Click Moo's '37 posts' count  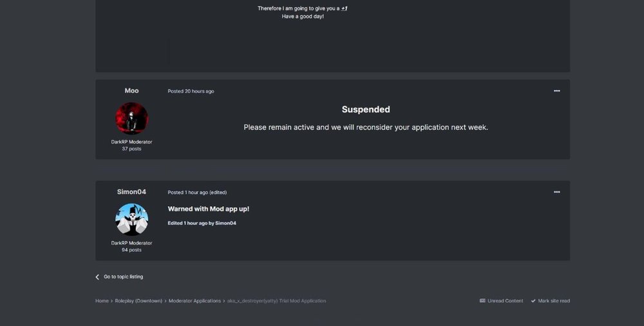point(131,149)
